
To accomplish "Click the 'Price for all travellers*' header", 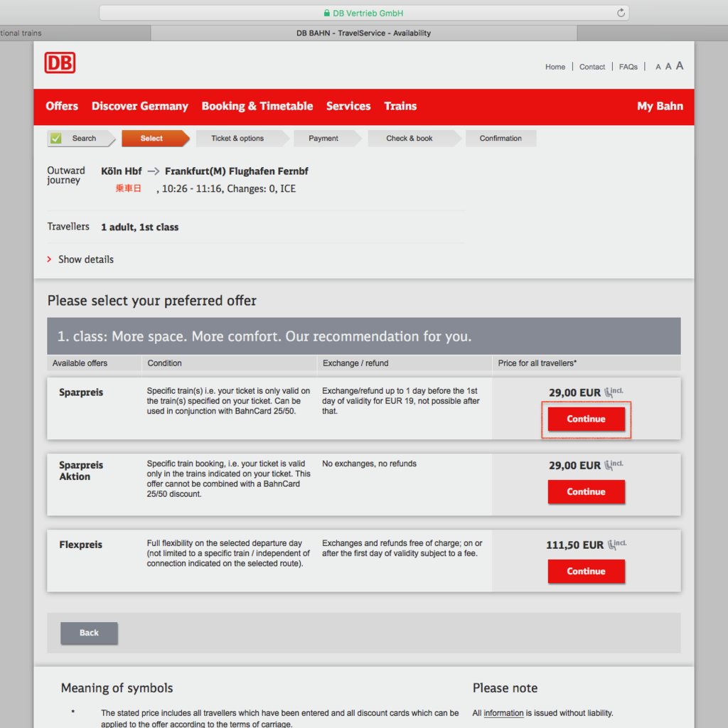I will point(537,363).
